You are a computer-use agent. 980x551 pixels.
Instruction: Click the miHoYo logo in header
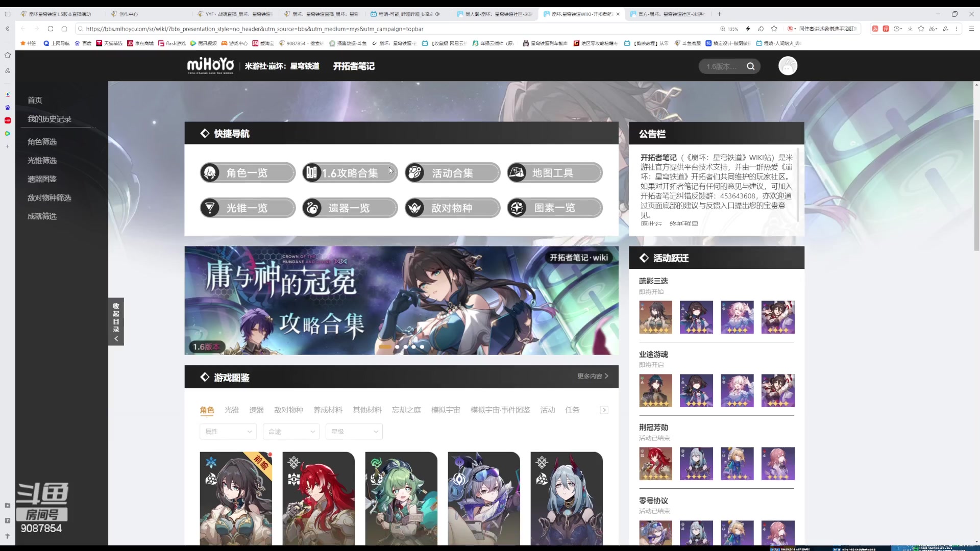click(210, 65)
